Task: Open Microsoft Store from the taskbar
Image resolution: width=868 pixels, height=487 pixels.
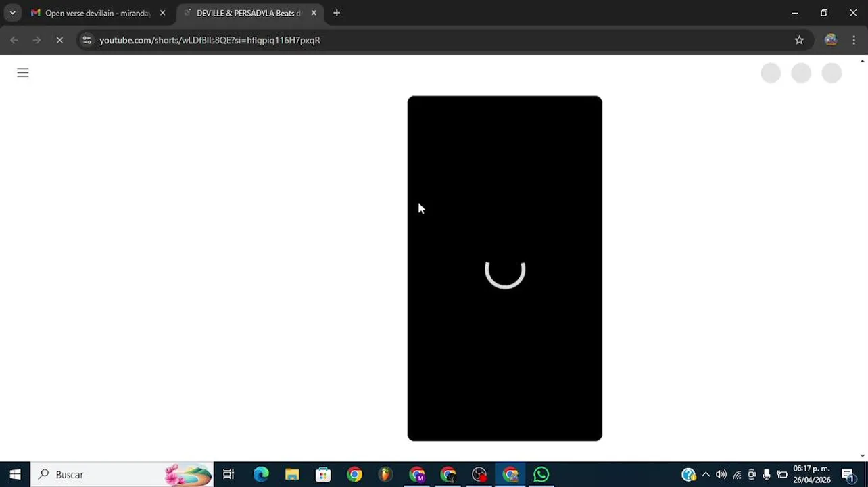Action: 323,475
